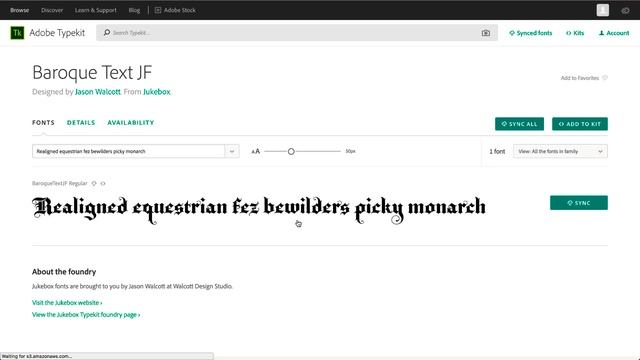This screenshot has height=360, width=640.
Task: Open Learn & Support menu
Action: point(96,10)
